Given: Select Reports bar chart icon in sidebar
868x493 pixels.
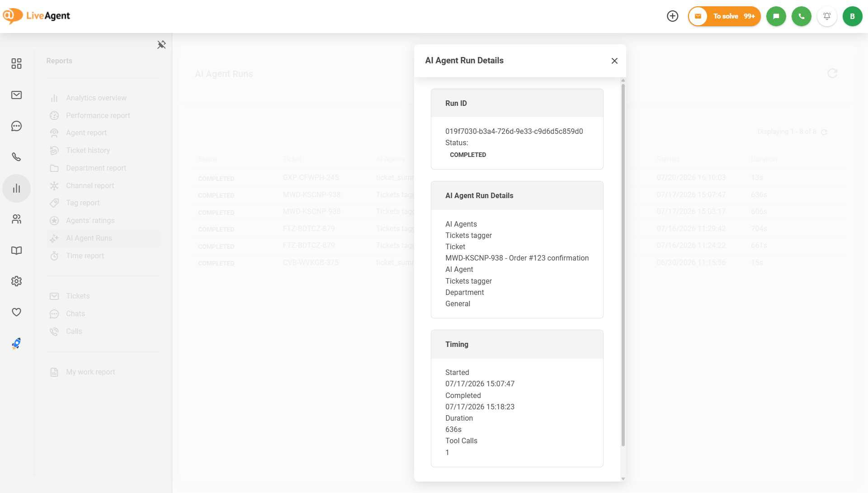Looking at the screenshot, I should coord(16,188).
